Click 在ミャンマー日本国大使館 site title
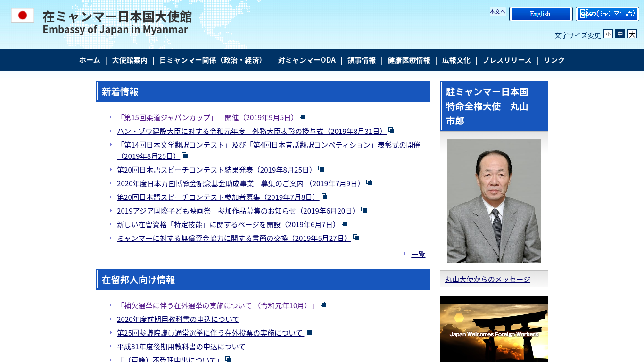This screenshot has width=644, height=362. 117,16
